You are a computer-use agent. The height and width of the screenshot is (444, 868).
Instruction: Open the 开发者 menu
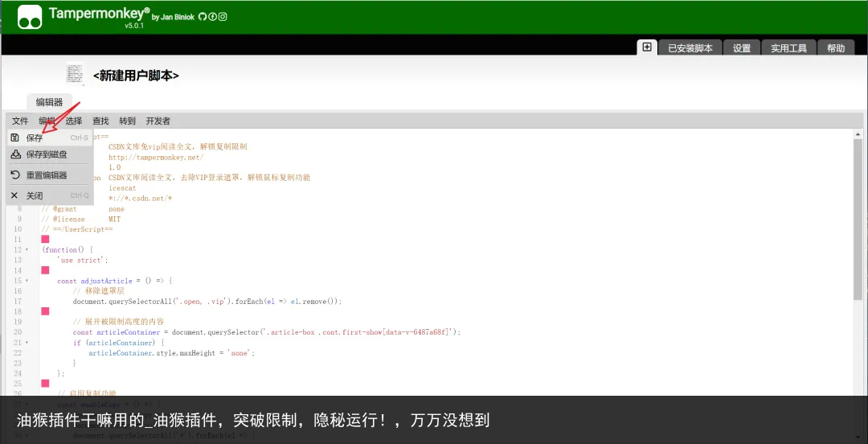pos(158,121)
